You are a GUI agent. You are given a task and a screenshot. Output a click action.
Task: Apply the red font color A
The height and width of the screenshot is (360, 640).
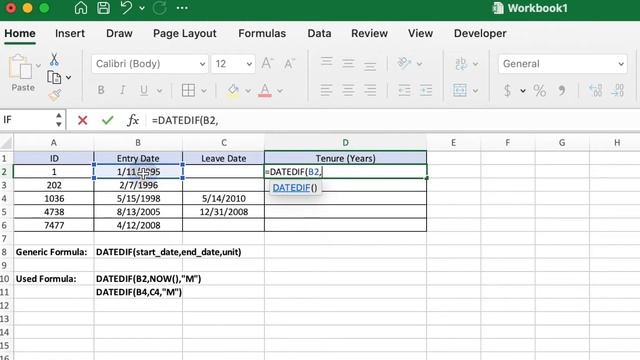point(265,91)
